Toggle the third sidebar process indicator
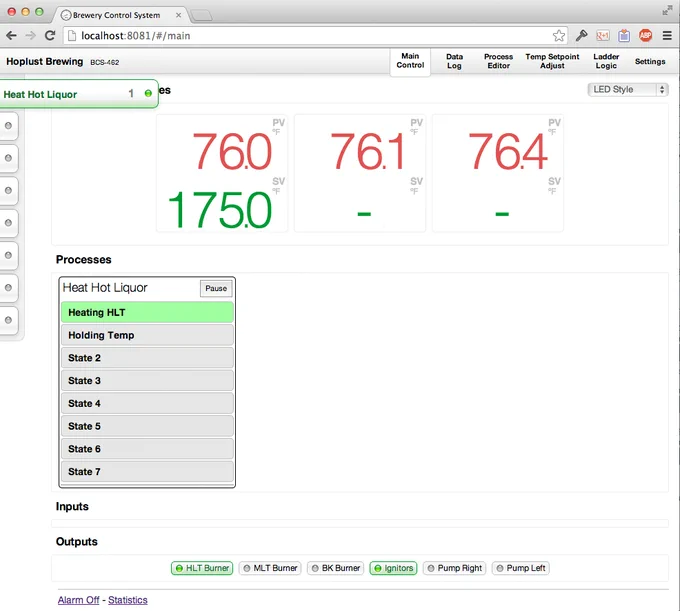Viewport: 680px width, 611px height. [x=8, y=158]
